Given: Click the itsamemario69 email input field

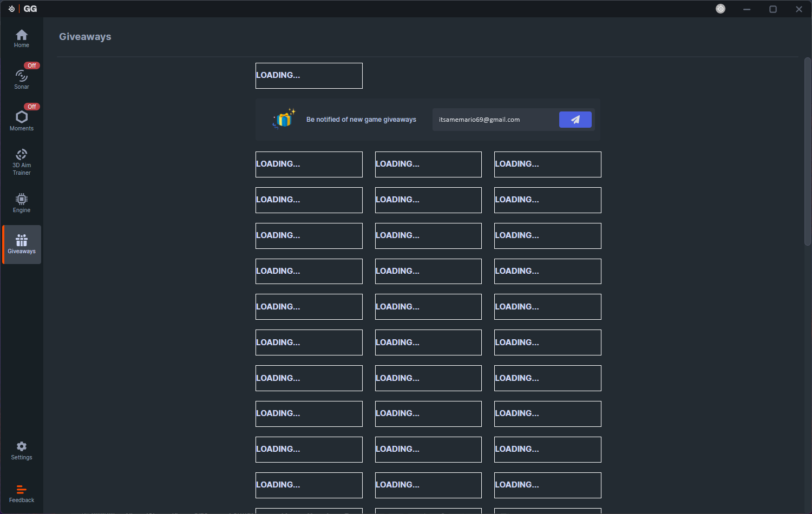Looking at the screenshot, I should click(493, 119).
